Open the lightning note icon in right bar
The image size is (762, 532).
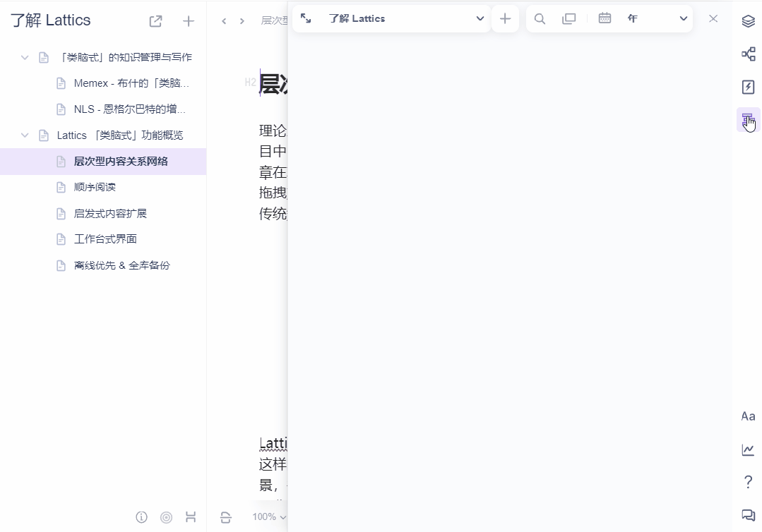click(x=749, y=87)
